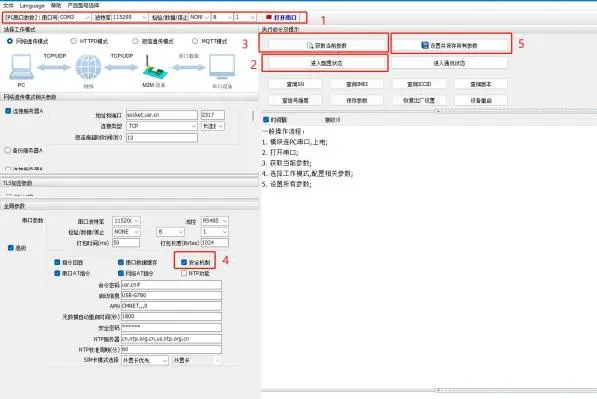Click the enter communication state button
597x399 pixels.
tap(449, 63)
